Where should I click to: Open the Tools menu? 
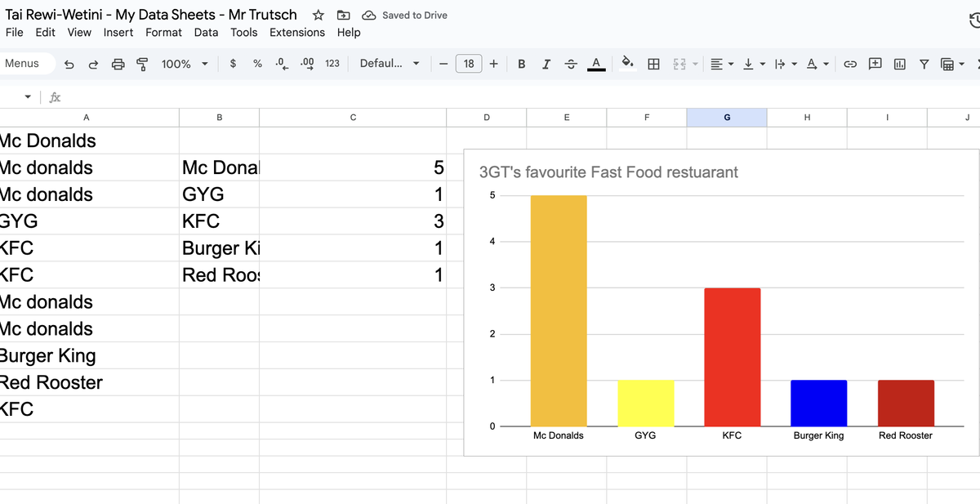pos(243,33)
